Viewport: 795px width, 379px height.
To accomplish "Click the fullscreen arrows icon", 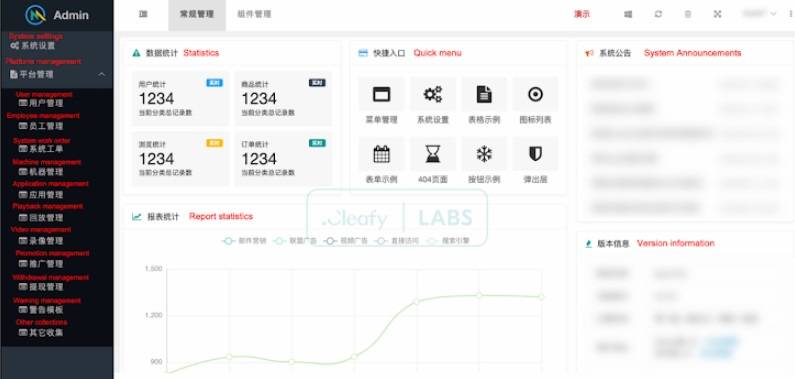I will point(717,14).
